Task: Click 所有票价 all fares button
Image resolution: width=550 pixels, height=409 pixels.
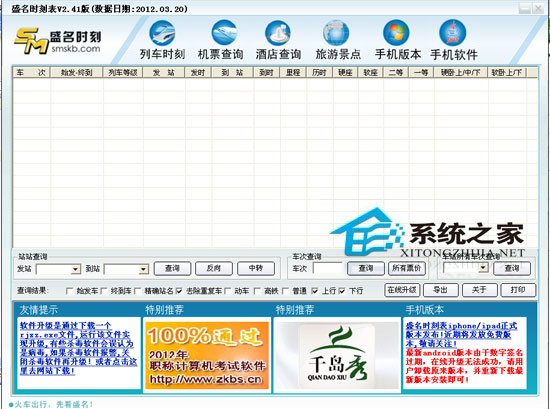Action: [x=407, y=268]
